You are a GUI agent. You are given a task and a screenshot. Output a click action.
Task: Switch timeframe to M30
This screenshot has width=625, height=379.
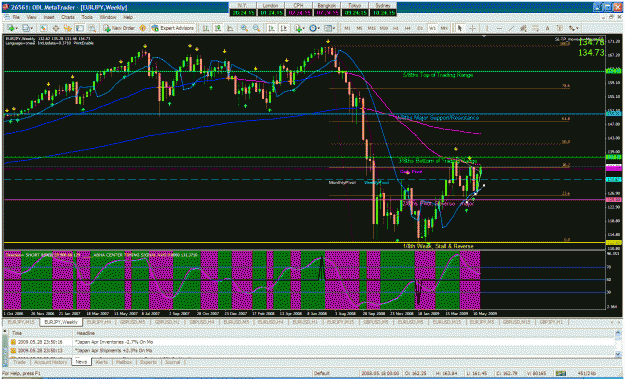point(383,28)
